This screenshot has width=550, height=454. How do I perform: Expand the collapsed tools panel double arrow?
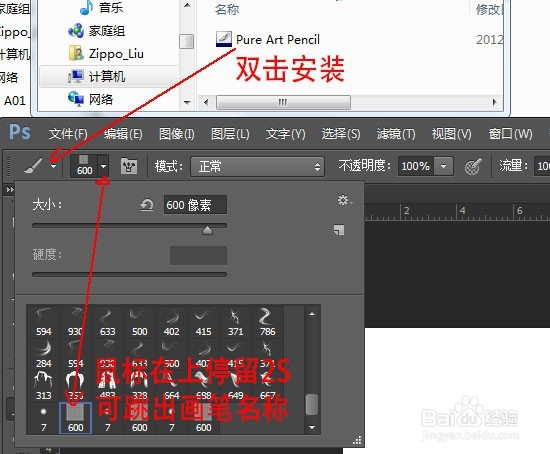click(10, 189)
